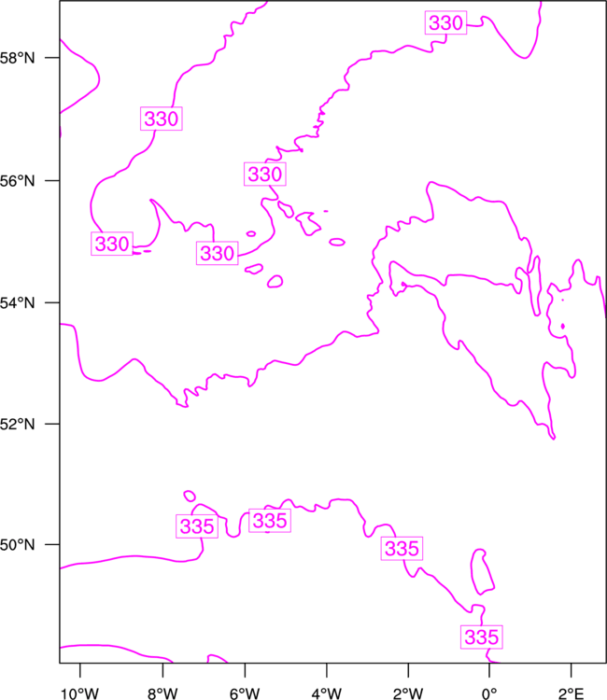Click the 2°W longitude axis label
Viewport: 607px width, 700px height.
[408, 693]
